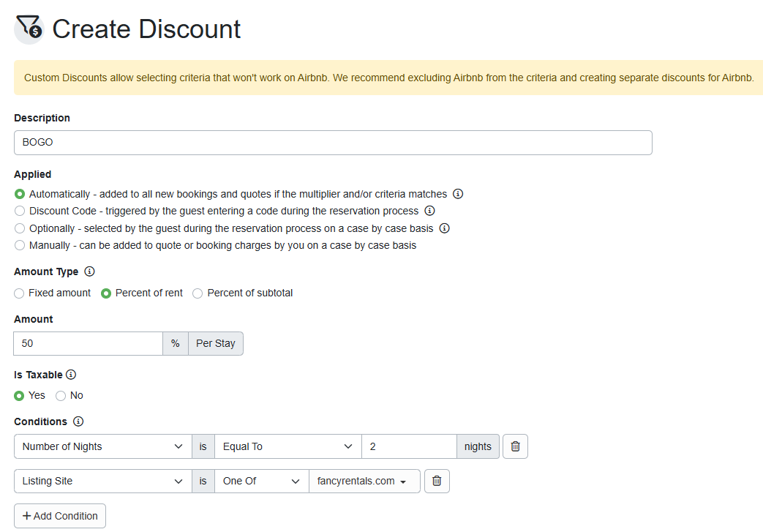Click the 'is' label in Listing Site row

(203, 481)
